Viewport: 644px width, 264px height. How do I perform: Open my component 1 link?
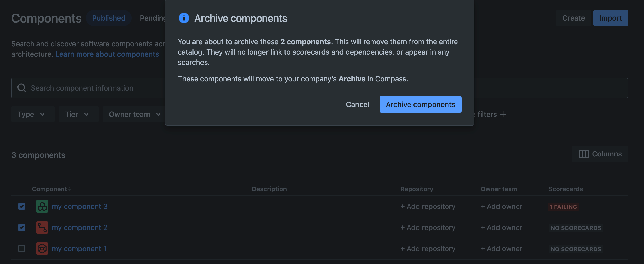click(79, 249)
